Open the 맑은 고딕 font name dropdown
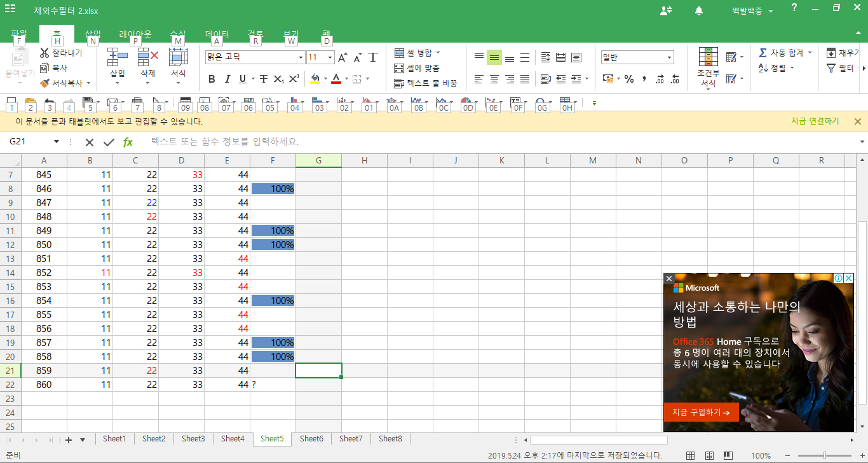 click(x=301, y=57)
